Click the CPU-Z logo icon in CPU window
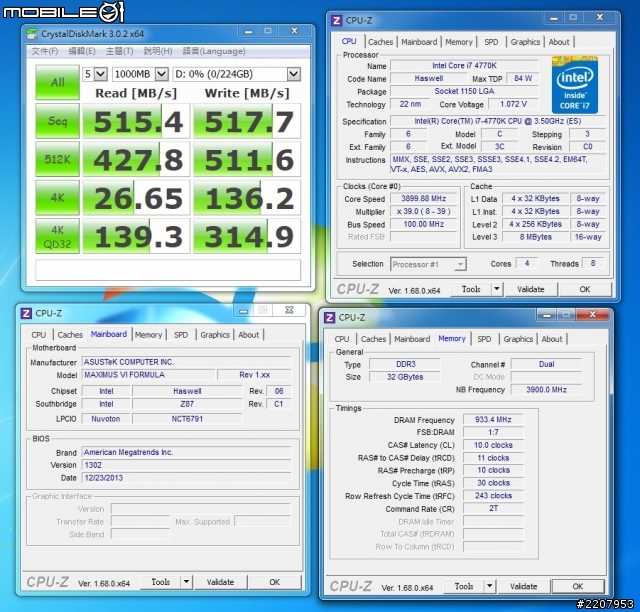 click(337, 20)
